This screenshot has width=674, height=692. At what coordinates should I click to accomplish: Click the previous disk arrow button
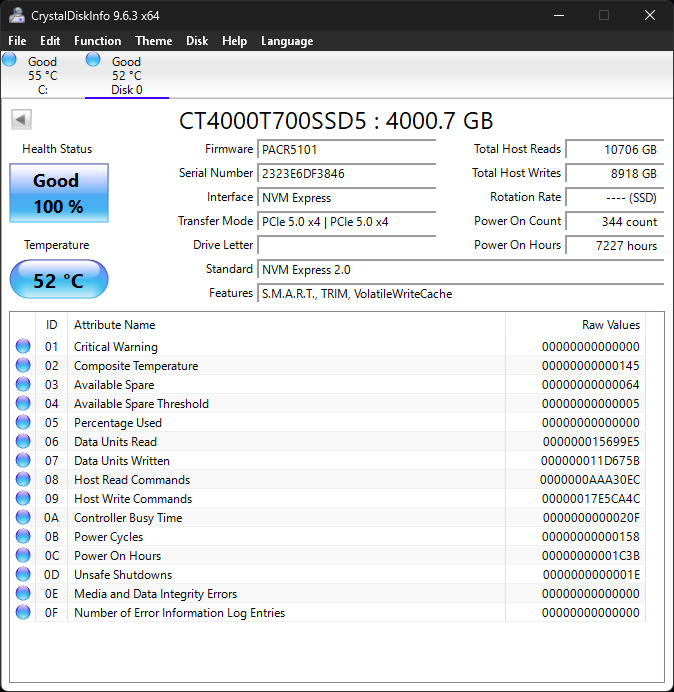tap(21, 120)
